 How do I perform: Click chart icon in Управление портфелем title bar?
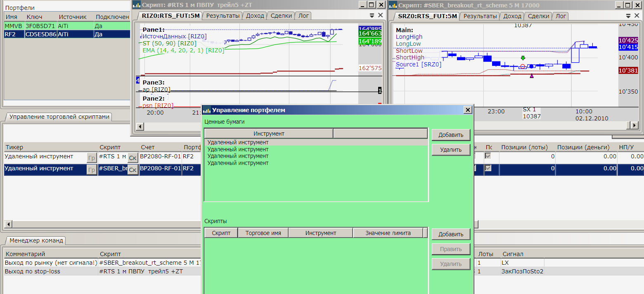coord(206,110)
